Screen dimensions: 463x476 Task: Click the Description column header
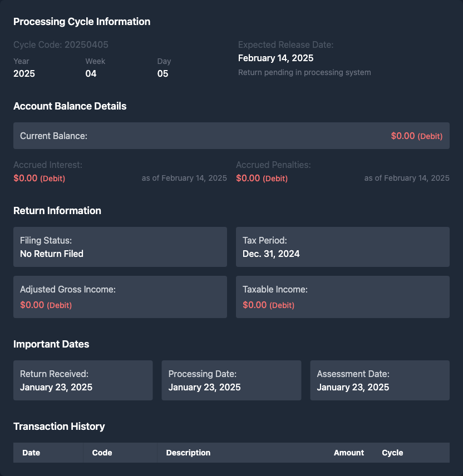(188, 453)
